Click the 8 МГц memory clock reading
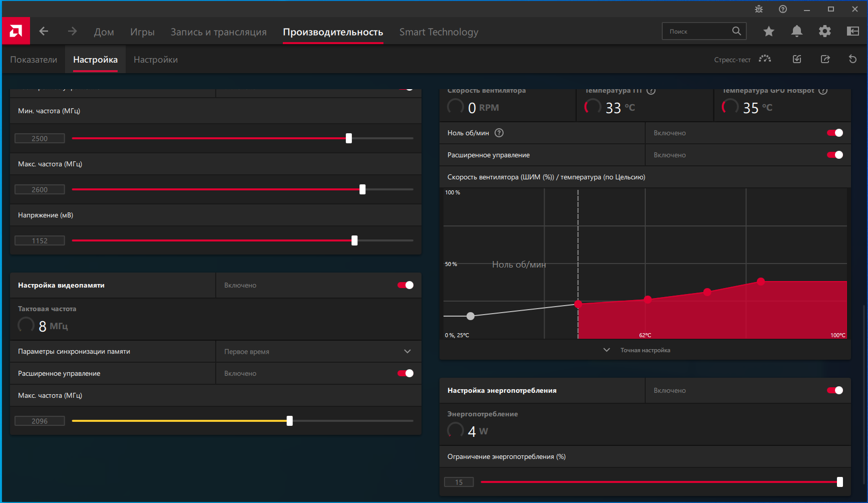The image size is (868, 503). click(x=53, y=326)
